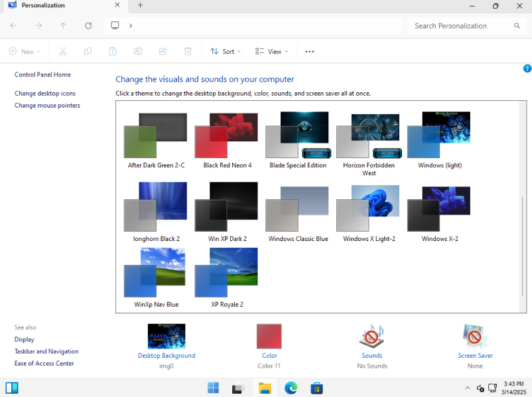This screenshot has height=397, width=532.
Task: Select the Windows Classic Blue theme
Action: click(298, 214)
